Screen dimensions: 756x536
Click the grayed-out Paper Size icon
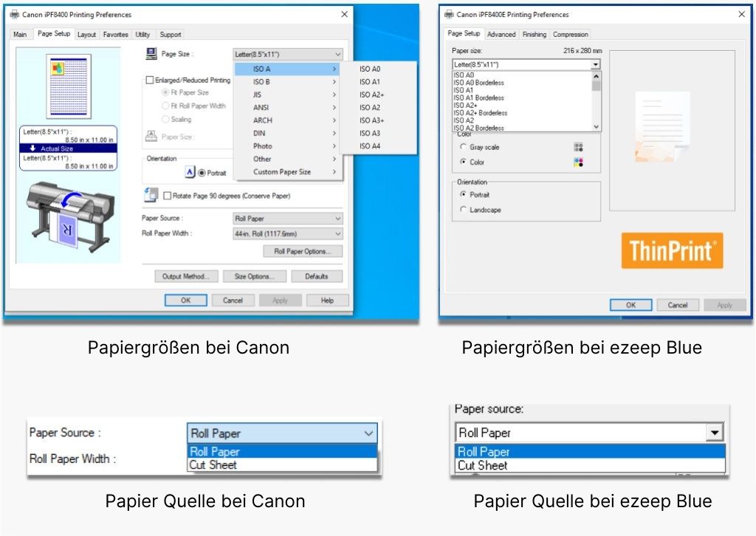151,137
